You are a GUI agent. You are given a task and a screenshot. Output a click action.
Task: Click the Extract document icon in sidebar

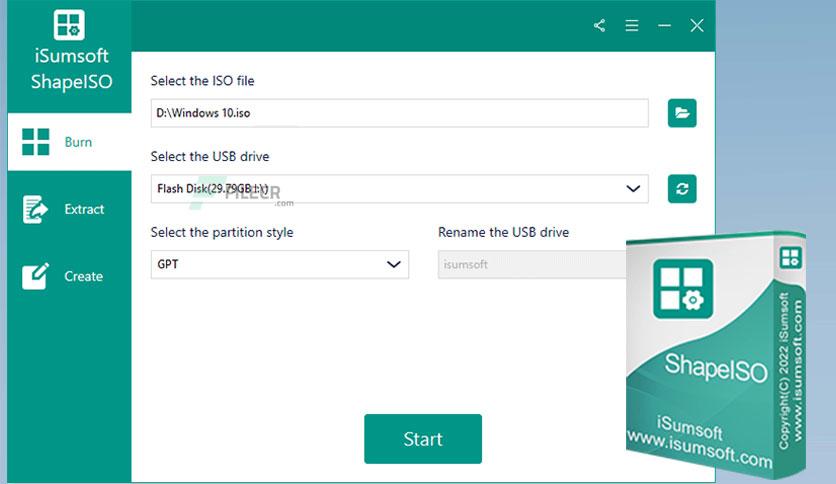(x=35, y=209)
